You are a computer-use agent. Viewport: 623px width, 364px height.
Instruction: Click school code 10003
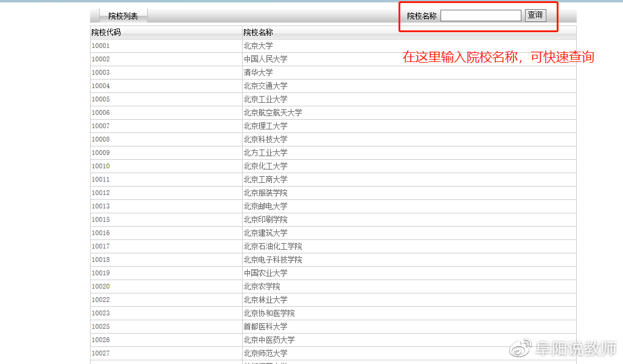(100, 73)
